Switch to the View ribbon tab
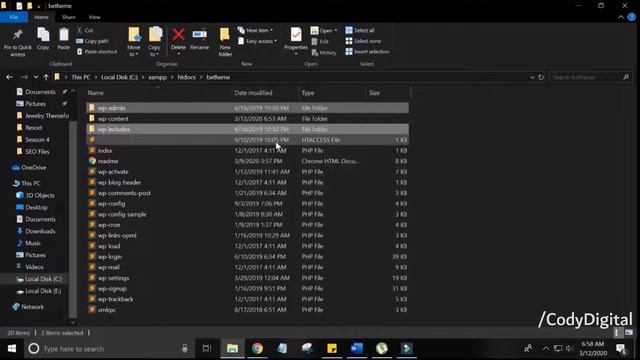This screenshot has height=360, width=640. click(x=94, y=17)
